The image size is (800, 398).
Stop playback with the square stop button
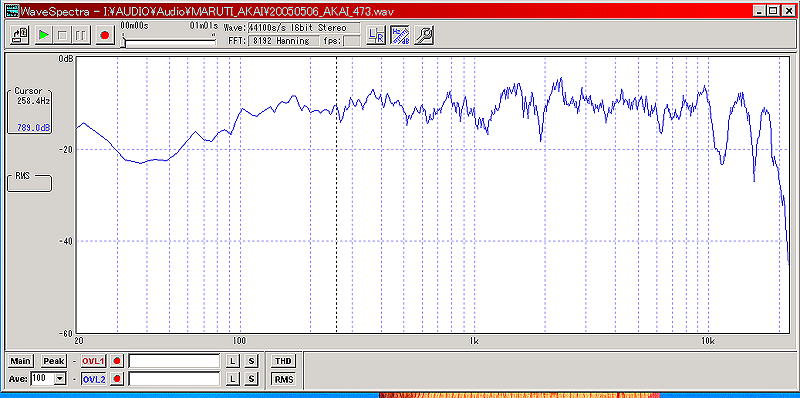pos(62,35)
